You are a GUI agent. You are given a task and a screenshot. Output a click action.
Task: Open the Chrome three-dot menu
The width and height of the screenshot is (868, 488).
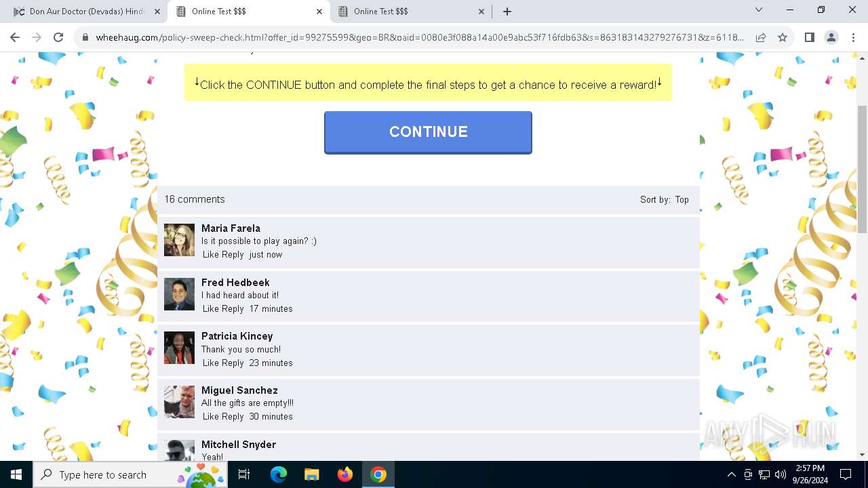tap(853, 37)
